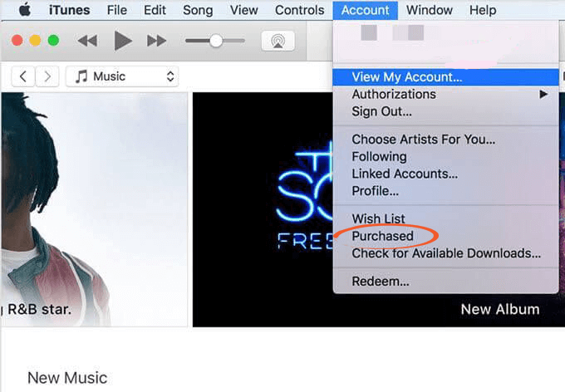Image resolution: width=565 pixels, height=392 pixels.
Task: Go forward with the right chevron
Action: (47, 76)
